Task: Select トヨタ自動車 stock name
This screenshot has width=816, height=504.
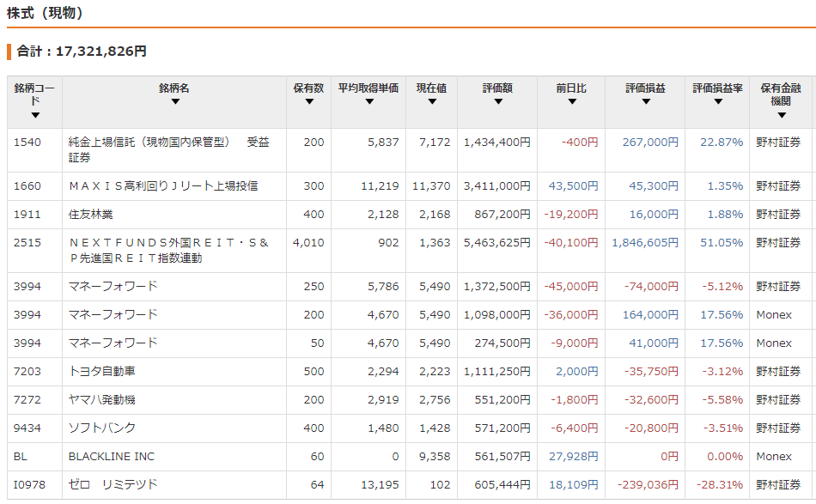Action: click(102, 372)
